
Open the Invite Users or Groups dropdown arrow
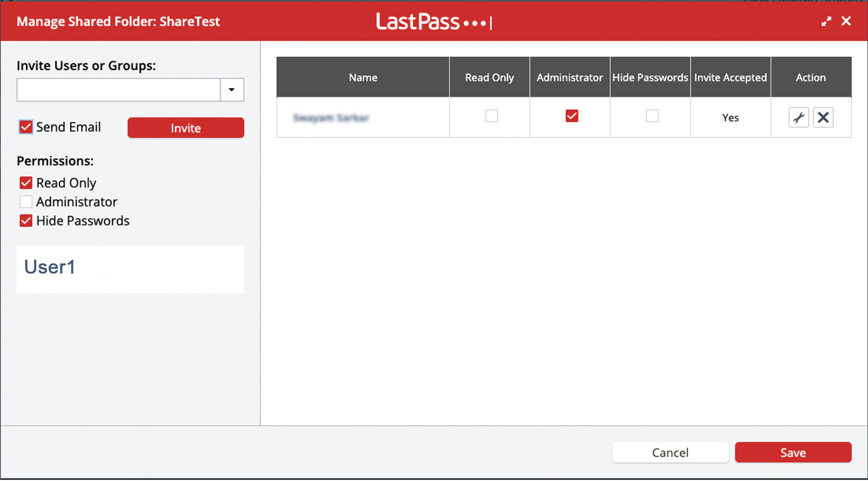point(232,90)
